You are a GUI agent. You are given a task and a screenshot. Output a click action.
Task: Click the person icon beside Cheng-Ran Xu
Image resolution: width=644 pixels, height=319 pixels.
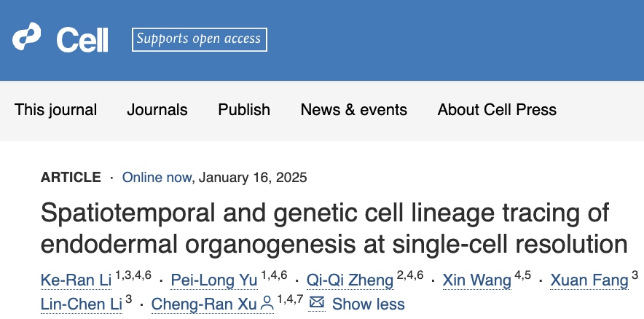(x=267, y=303)
